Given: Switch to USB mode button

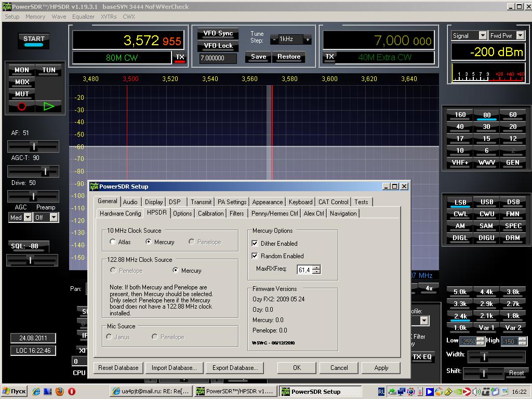Looking at the screenshot, I should [x=486, y=202].
